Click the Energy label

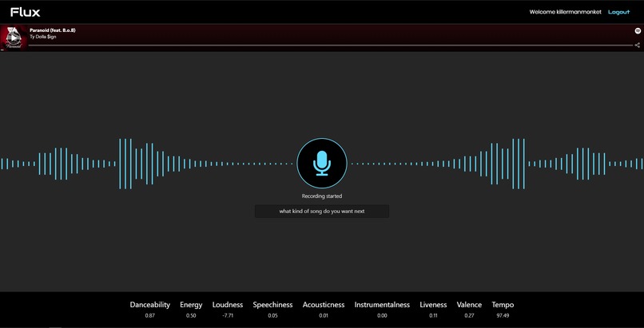pyautogui.click(x=191, y=305)
